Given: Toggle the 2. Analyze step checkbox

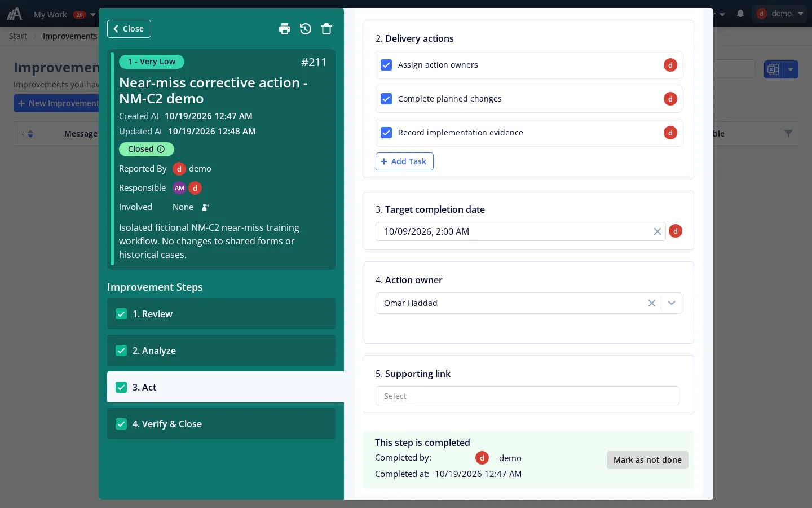Looking at the screenshot, I should pyautogui.click(x=121, y=351).
